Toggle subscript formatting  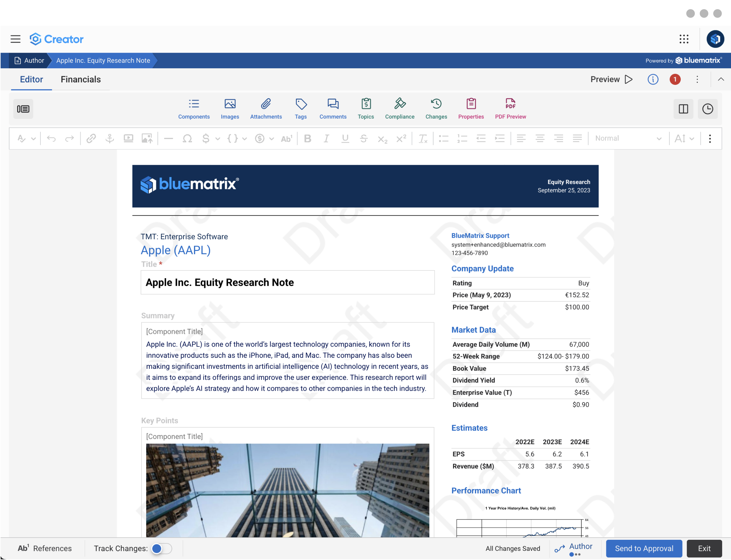[x=382, y=139]
